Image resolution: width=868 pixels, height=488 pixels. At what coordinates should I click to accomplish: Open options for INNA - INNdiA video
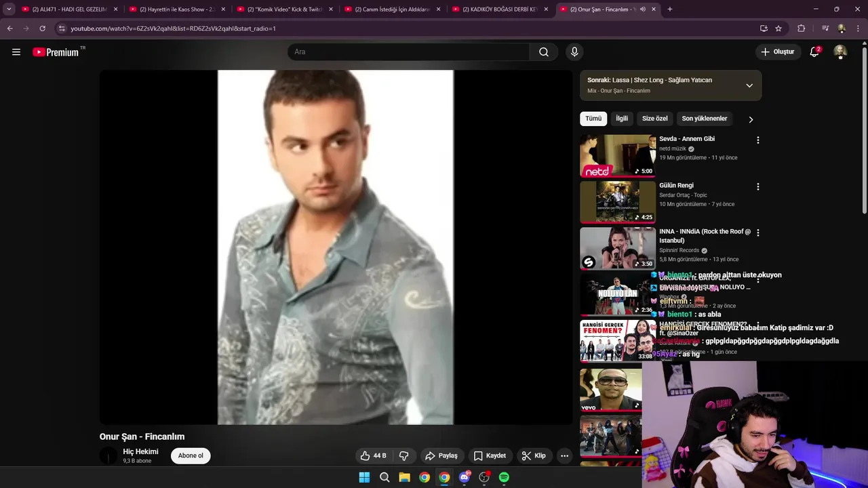pos(758,232)
